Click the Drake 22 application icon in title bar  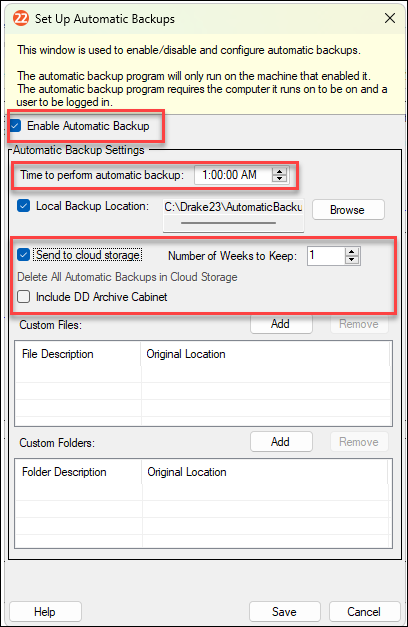coord(21,18)
